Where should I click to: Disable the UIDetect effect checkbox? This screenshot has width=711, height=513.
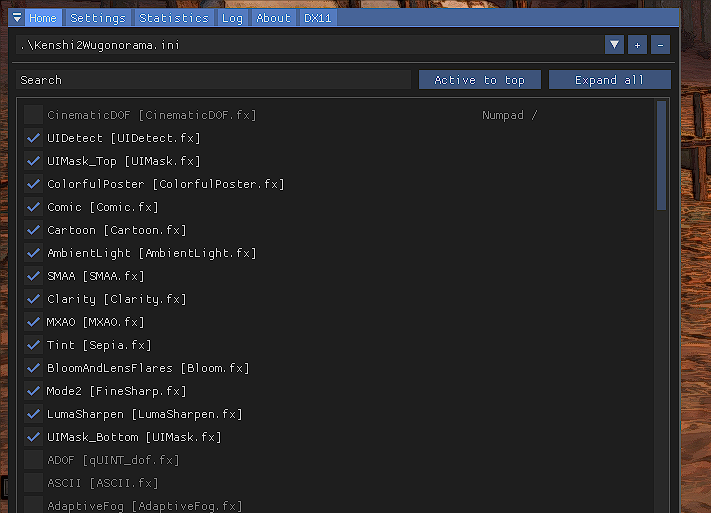[x=33, y=138]
